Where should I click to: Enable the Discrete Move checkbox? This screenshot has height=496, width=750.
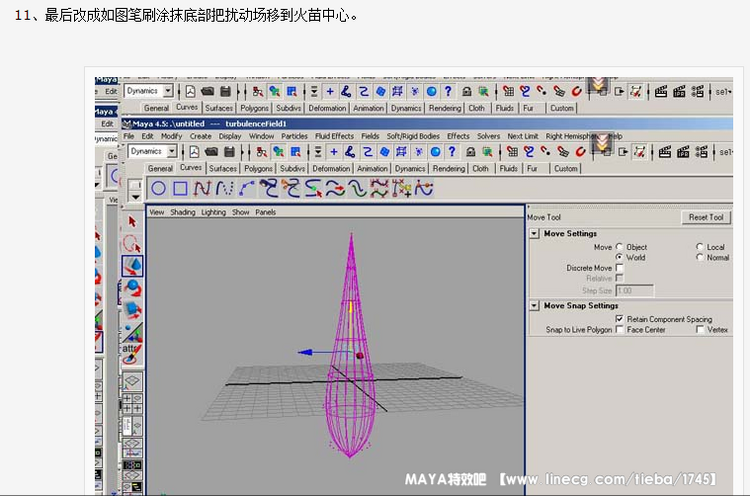click(619, 268)
